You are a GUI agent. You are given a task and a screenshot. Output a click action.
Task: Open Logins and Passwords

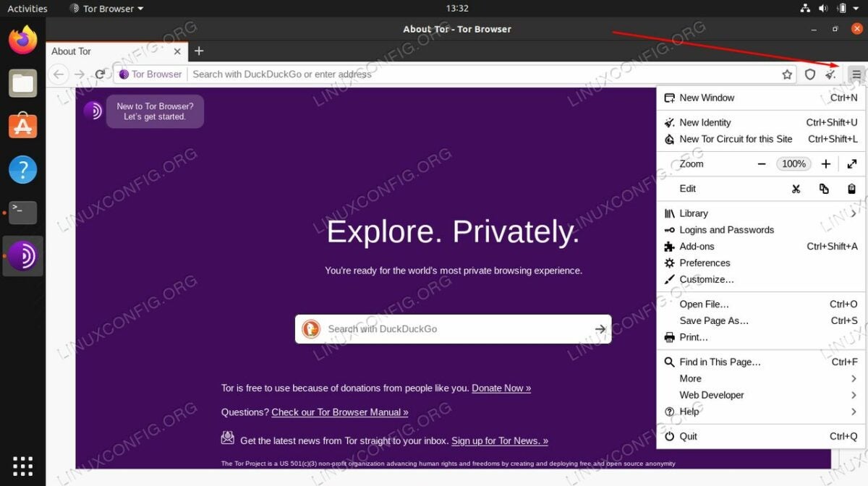coord(761,230)
